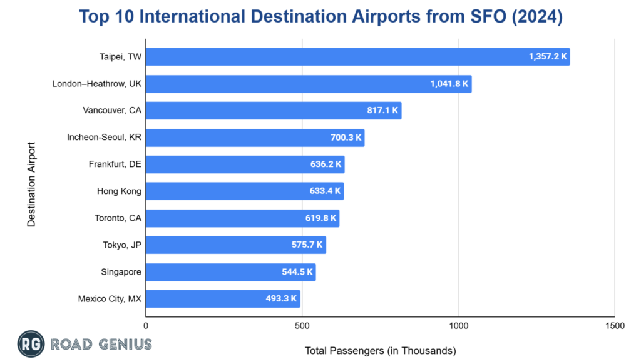
Task: Click the Singapore category label
Action: coord(121,272)
